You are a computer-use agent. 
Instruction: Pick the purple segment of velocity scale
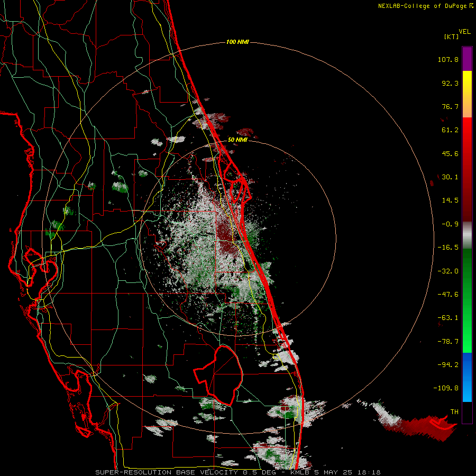[467, 59]
